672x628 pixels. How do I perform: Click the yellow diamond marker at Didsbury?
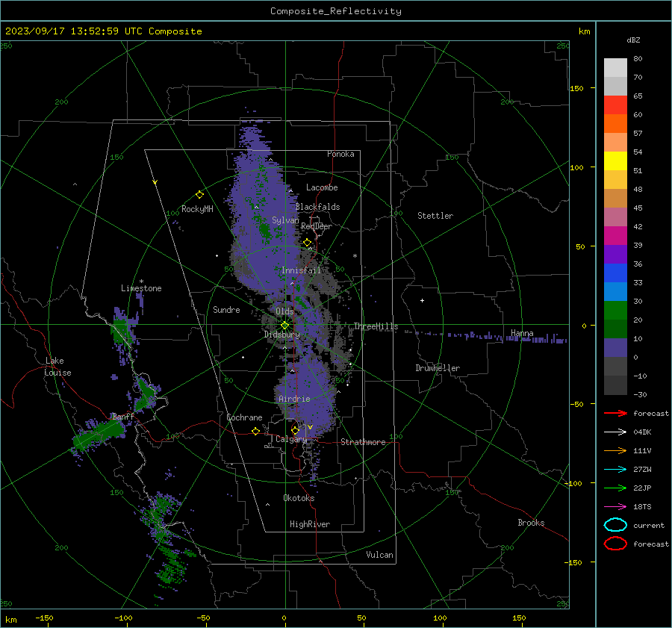click(284, 326)
